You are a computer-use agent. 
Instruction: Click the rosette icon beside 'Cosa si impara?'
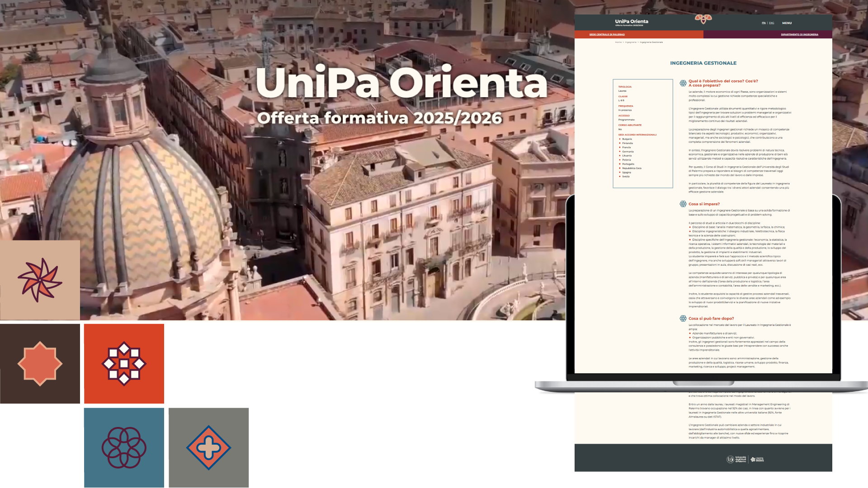[x=683, y=204]
